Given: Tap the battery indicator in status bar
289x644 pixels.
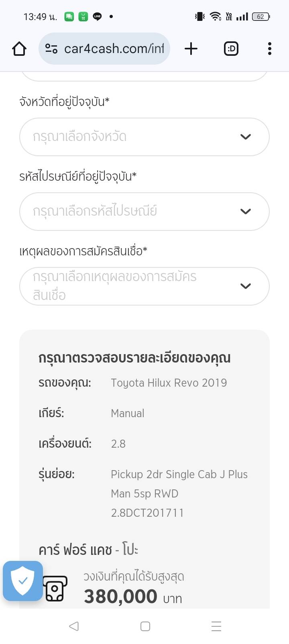Looking at the screenshot, I should 261,16.
